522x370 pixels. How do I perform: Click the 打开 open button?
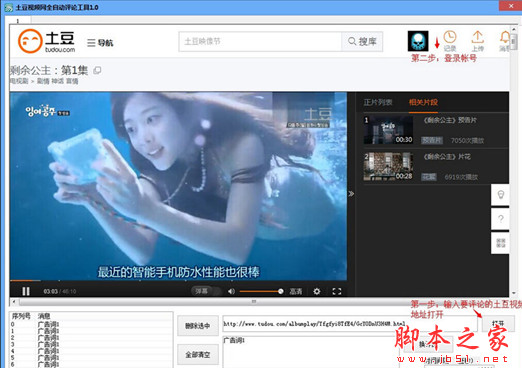[498, 324]
